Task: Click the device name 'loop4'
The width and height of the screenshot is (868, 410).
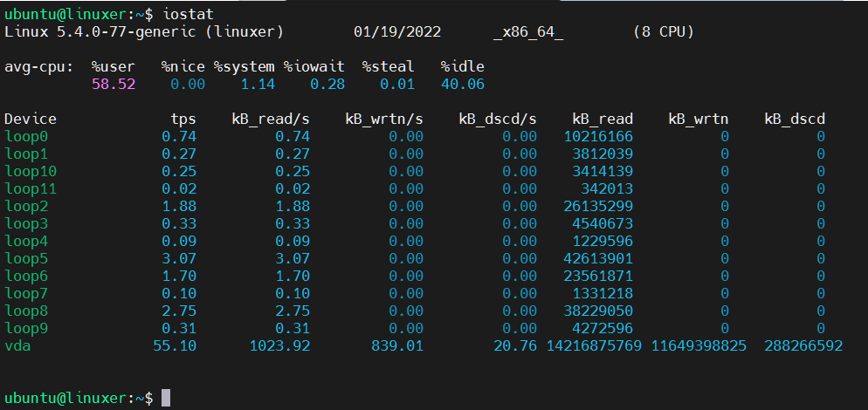Action: (x=26, y=242)
